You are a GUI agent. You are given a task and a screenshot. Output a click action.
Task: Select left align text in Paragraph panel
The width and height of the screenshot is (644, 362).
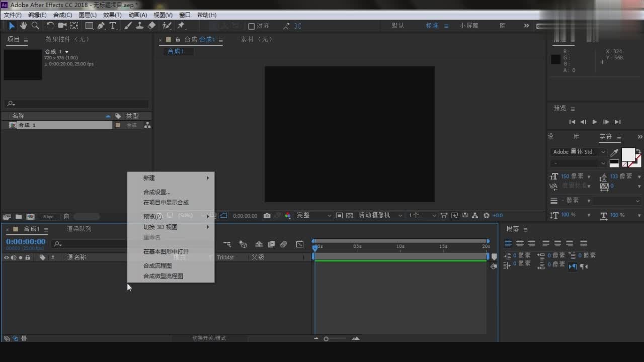pos(508,243)
